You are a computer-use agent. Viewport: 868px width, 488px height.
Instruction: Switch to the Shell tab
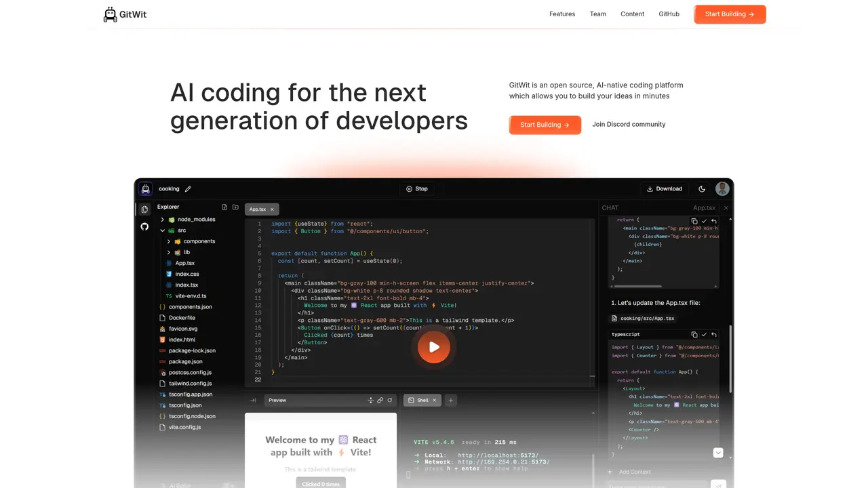[422, 401]
